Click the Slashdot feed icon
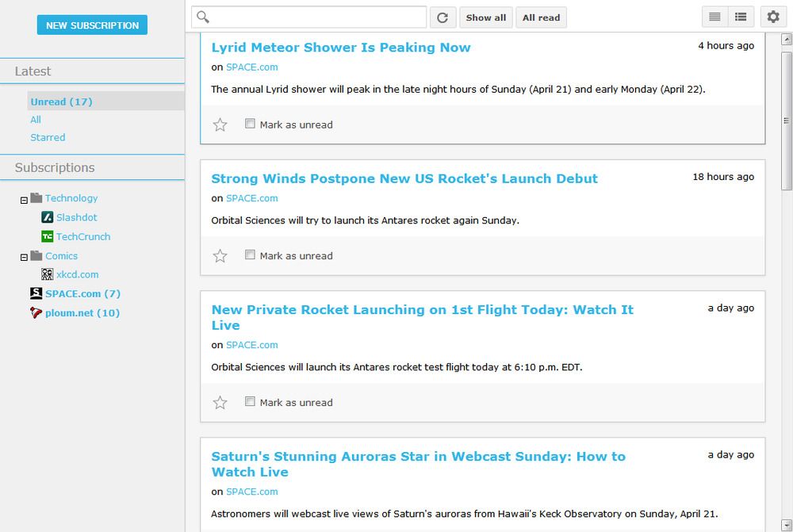793x532 pixels. coord(47,217)
